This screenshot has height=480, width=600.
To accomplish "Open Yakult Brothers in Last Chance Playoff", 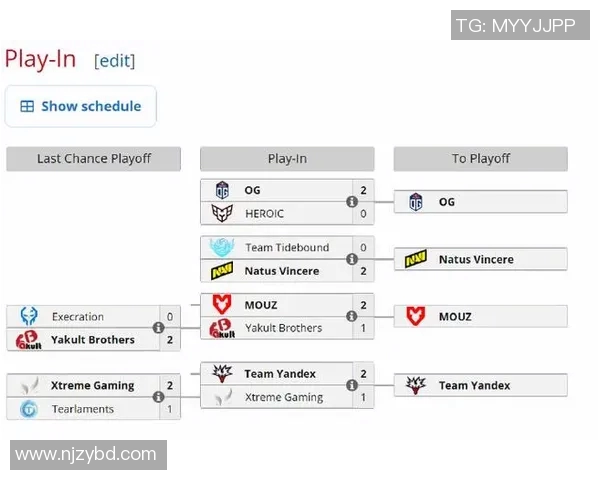I will (92, 340).
